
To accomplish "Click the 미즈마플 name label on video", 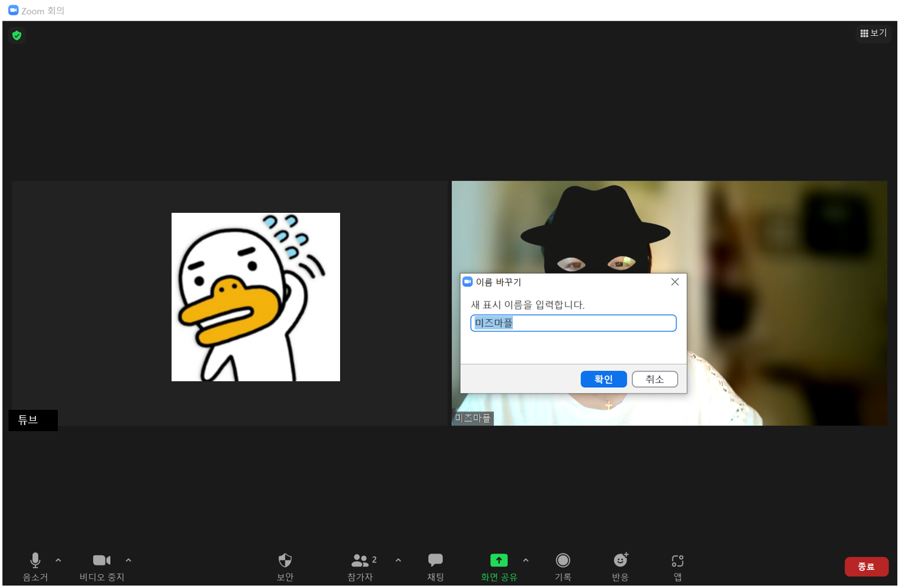I will pos(473,418).
